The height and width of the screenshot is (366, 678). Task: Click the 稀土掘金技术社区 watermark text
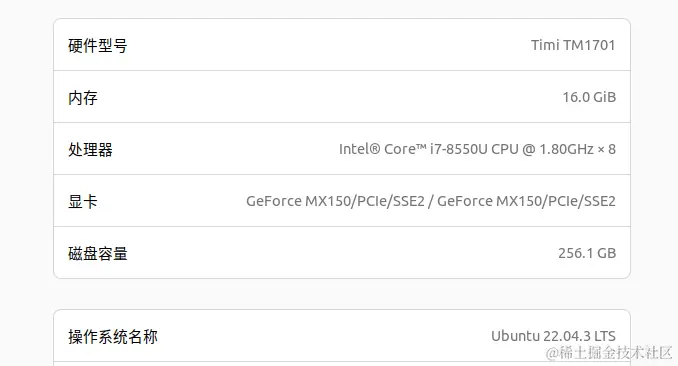615,353
